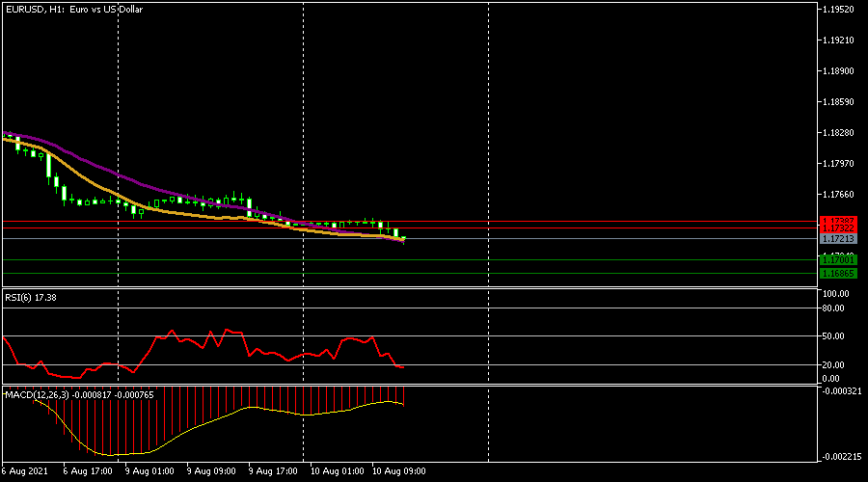Click the 6 Aug 2021 date label
The image size is (868, 482).
[25, 472]
